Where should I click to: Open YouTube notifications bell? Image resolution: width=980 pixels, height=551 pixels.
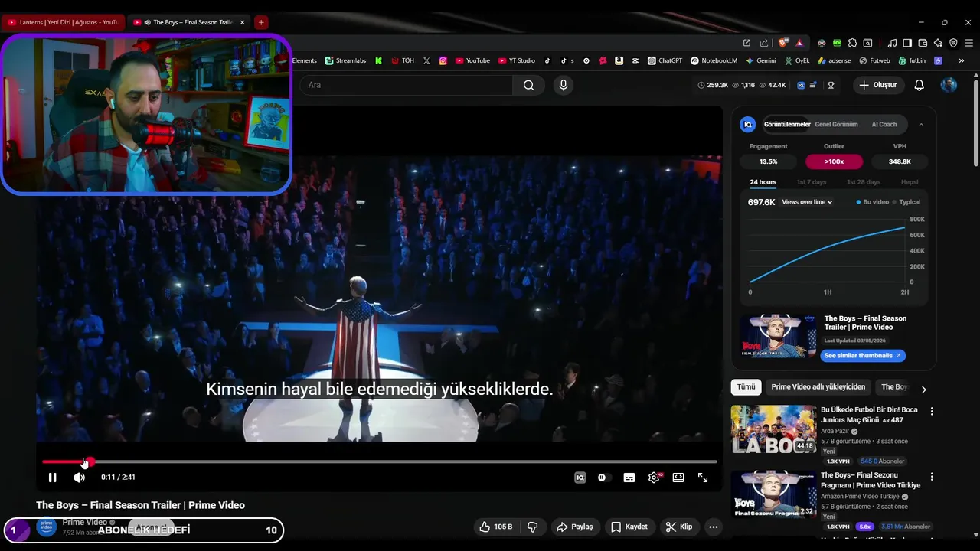point(920,85)
